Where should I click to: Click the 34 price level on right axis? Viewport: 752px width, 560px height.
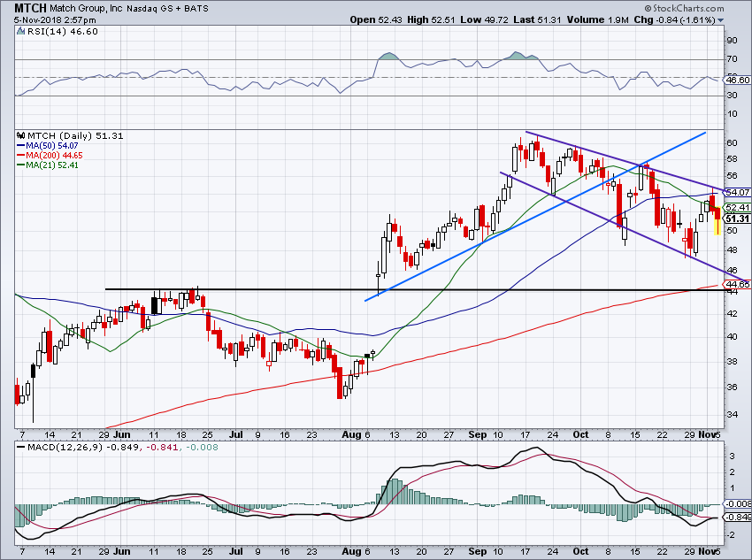pyautogui.click(x=733, y=414)
